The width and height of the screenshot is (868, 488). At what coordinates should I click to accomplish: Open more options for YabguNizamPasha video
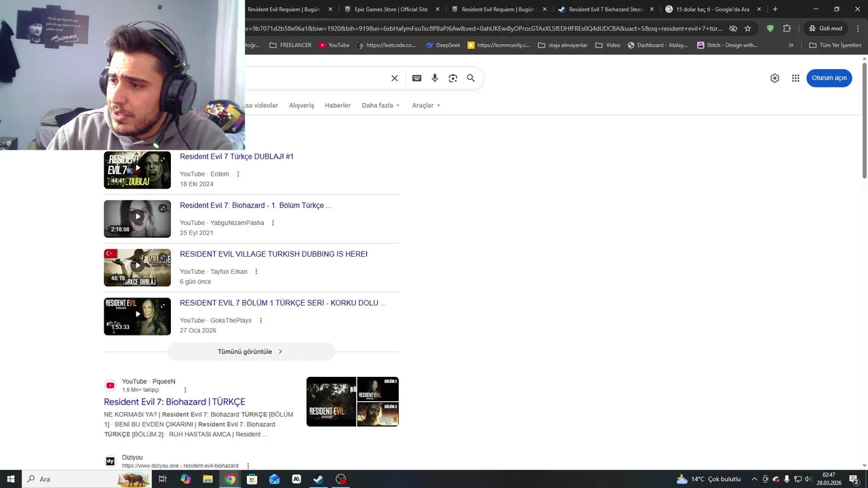coord(273,223)
